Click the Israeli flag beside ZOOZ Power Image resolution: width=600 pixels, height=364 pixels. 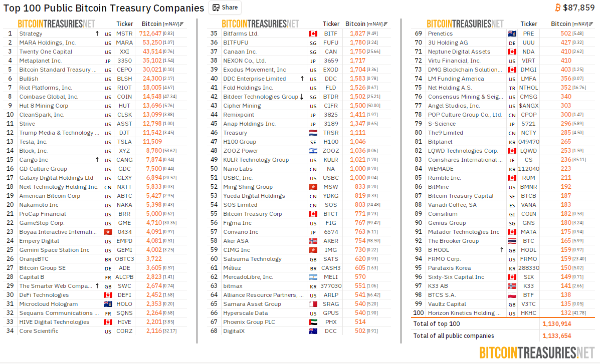[x=313, y=151]
